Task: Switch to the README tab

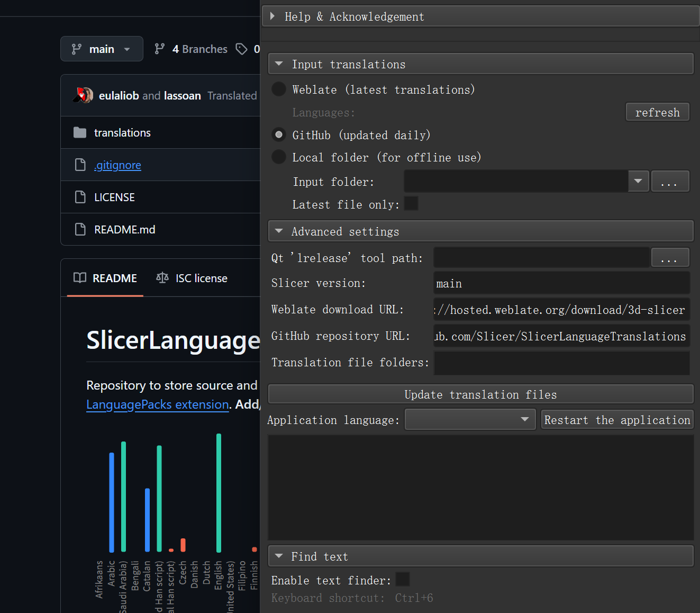Action: [106, 278]
